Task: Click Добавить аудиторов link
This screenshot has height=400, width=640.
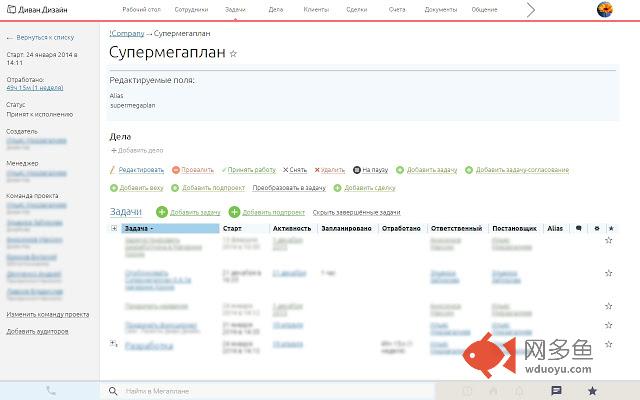Action: [38, 331]
